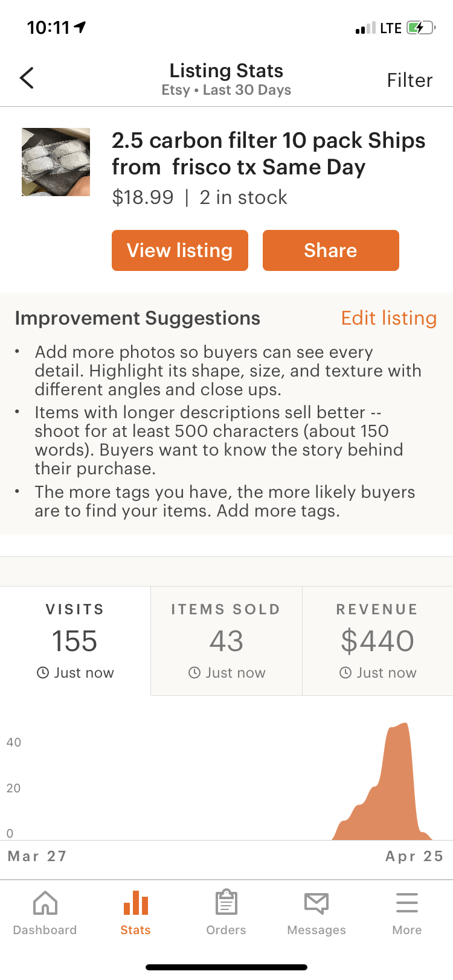Viewport: 453px width, 980px height.
Task: Tap the clock icon under Items Sold
Action: 194,673
